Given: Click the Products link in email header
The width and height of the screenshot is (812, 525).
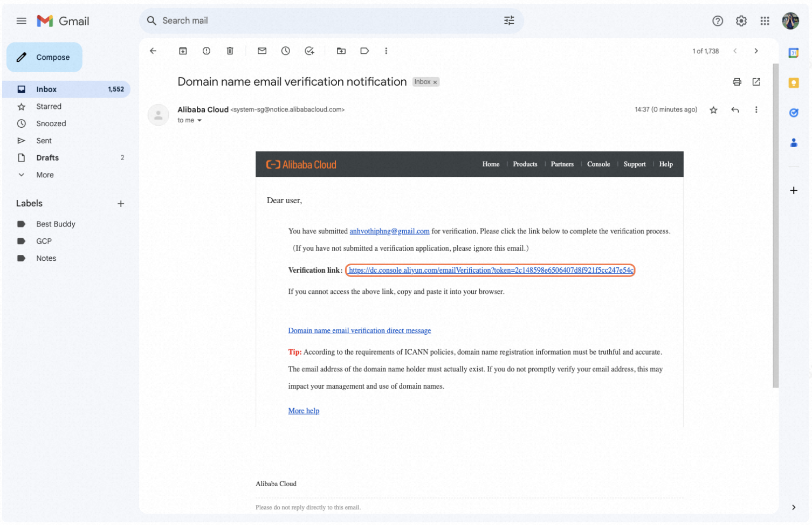Looking at the screenshot, I should pos(525,164).
